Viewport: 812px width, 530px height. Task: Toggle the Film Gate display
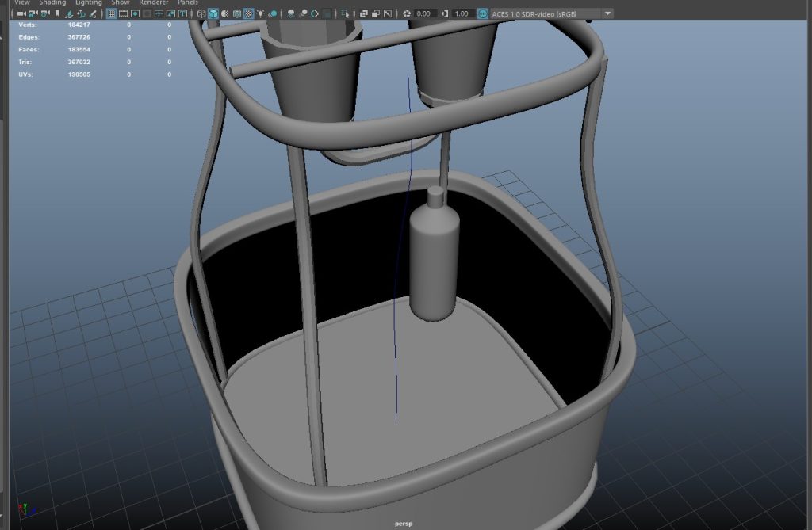tap(123, 14)
